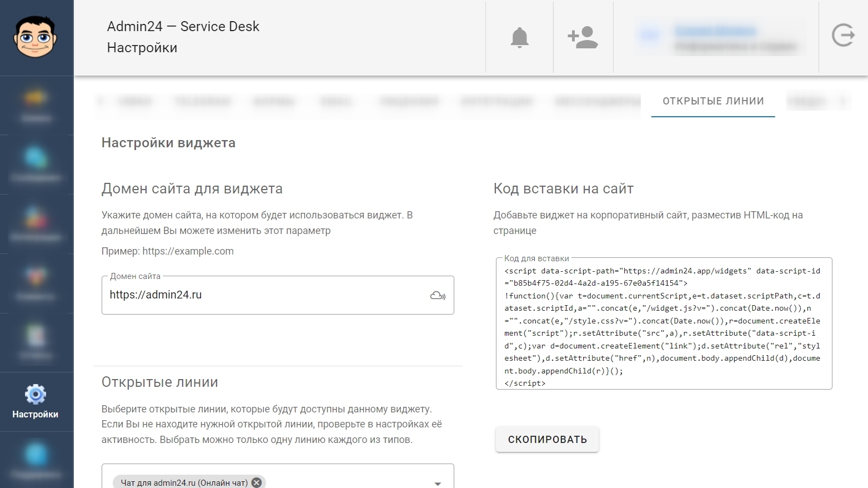
Task: Open the blurred user profile block
Action: click(x=719, y=38)
